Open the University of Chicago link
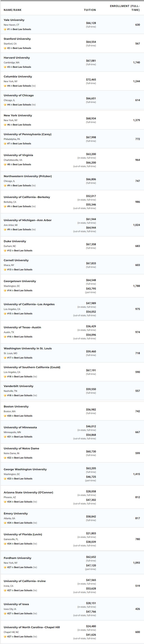Image resolution: width=144 pixels, height=644 pixels. (19, 95)
